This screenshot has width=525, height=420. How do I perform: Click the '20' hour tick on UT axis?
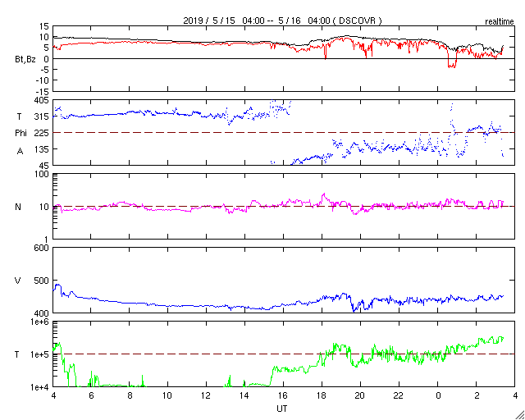pyautogui.click(x=361, y=395)
